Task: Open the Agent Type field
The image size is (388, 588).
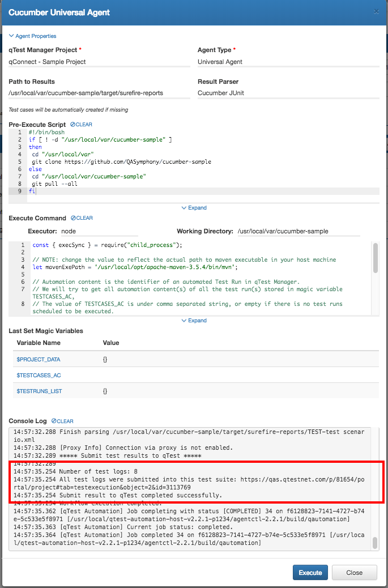Action: click(289, 62)
